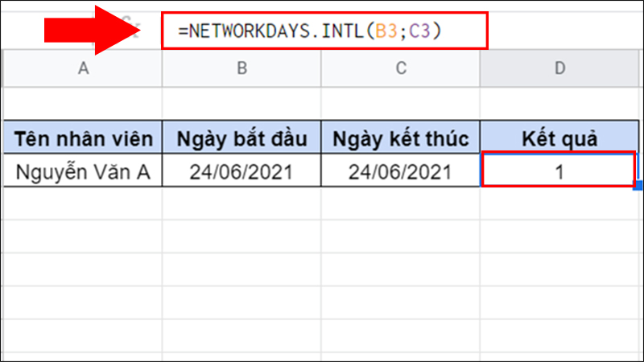Screen dimensions: 644x362
Task: Click the 'Tên nhân viên' header cell
Action: click(82, 138)
